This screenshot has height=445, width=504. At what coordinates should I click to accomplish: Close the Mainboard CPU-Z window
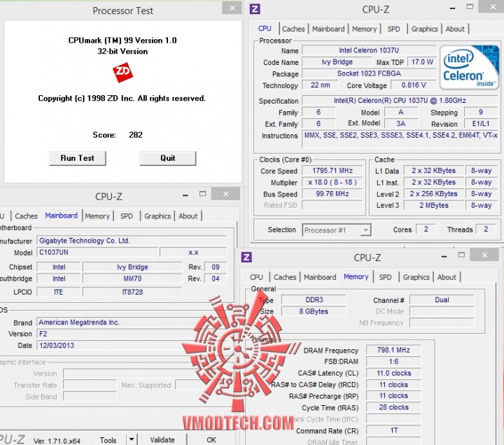click(226, 194)
